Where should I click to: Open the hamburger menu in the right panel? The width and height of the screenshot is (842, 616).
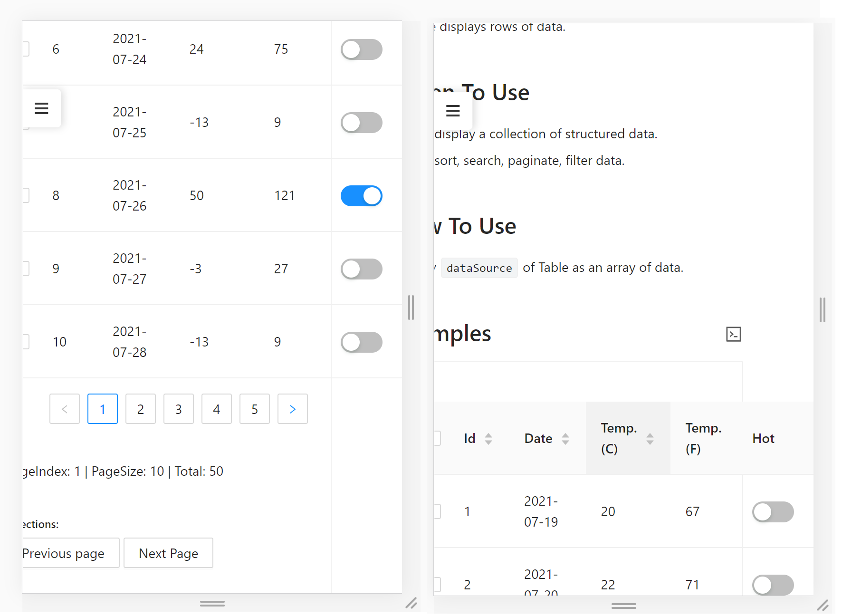point(453,111)
